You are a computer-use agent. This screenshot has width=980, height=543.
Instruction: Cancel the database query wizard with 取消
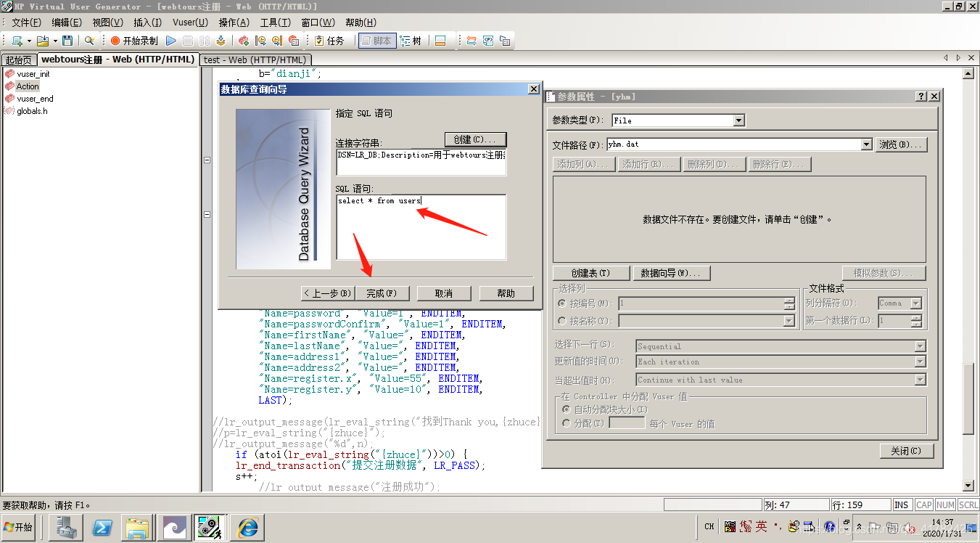click(x=444, y=293)
